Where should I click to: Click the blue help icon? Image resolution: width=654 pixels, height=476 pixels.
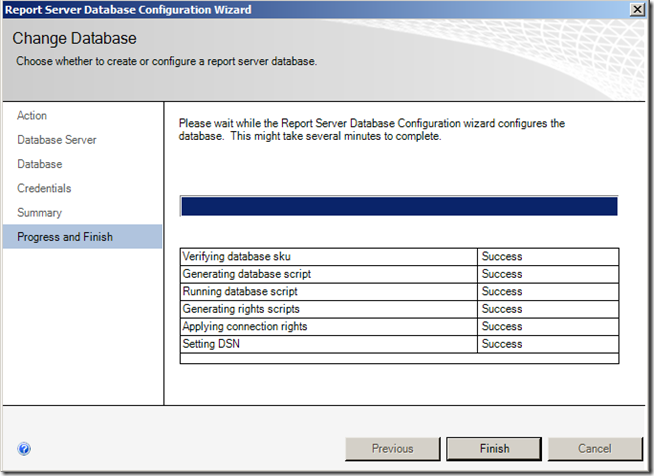click(24, 449)
